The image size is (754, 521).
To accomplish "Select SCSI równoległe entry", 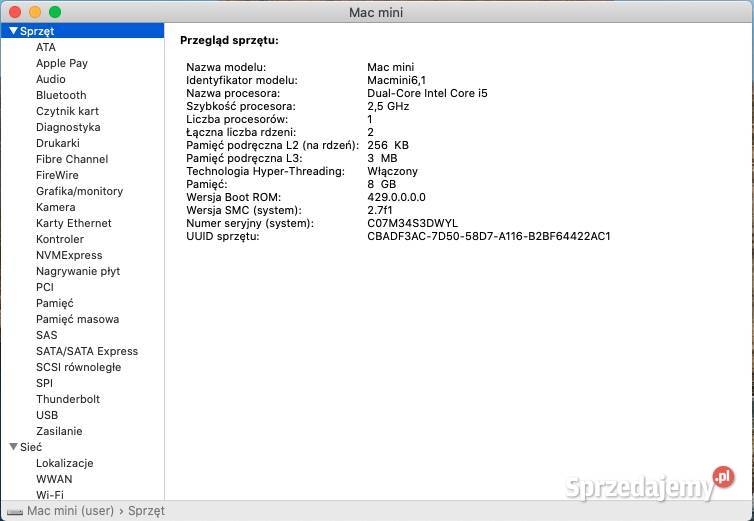I will (78, 367).
